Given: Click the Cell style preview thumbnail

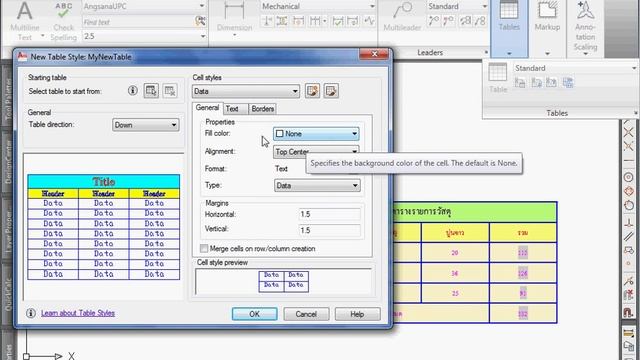Looking at the screenshot, I should [x=284, y=281].
